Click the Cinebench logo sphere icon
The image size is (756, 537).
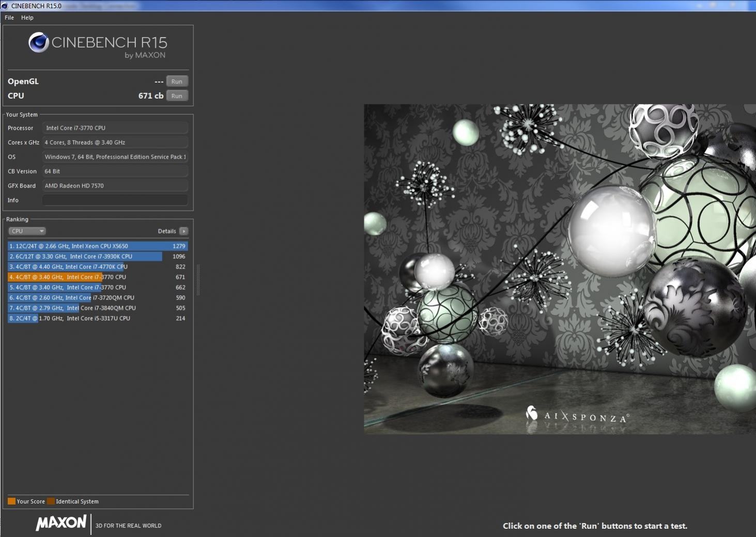pos(39,43)
